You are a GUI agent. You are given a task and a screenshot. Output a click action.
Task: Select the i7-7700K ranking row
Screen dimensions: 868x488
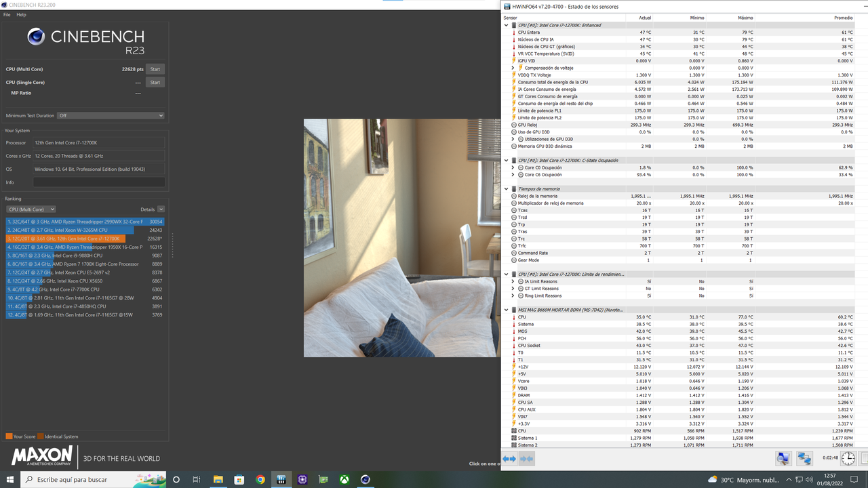[x=85, y=289]
